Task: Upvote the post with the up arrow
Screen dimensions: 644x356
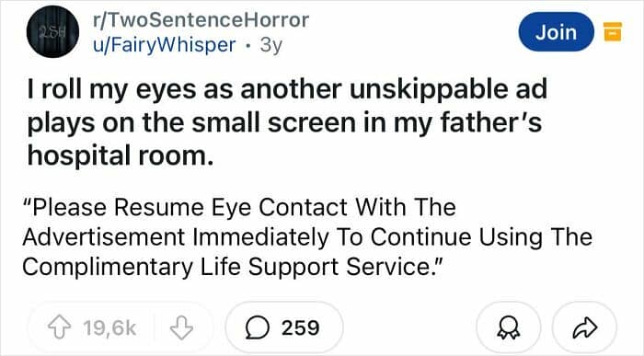Action: point(60,327)
